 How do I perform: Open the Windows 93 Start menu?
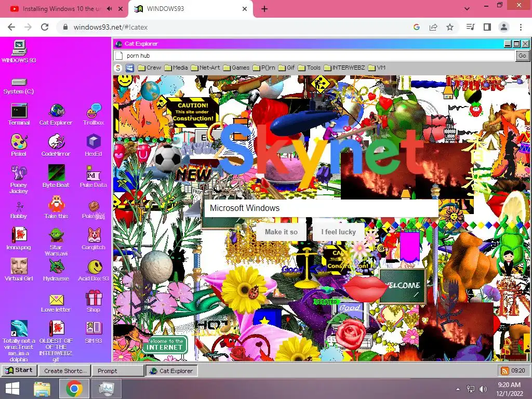(x=19, y=370)
